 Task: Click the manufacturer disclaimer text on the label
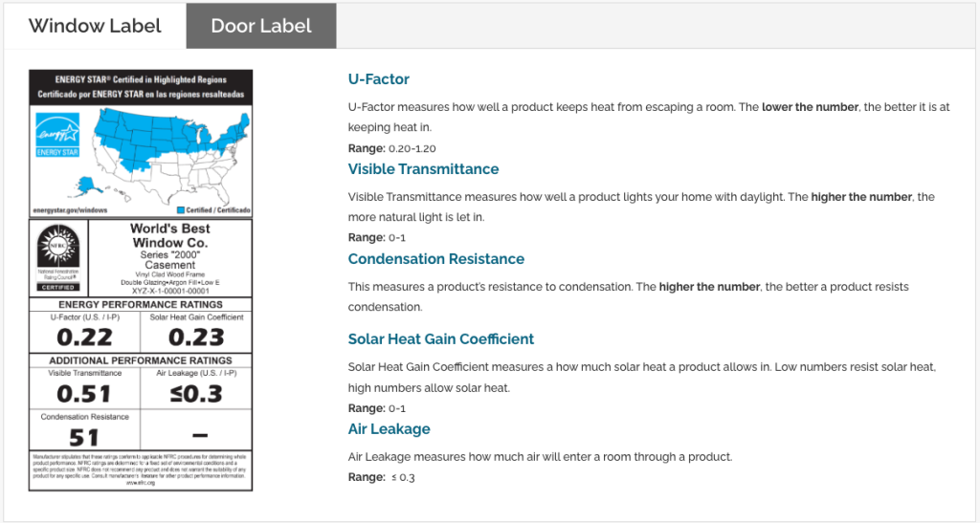point(141,469)
